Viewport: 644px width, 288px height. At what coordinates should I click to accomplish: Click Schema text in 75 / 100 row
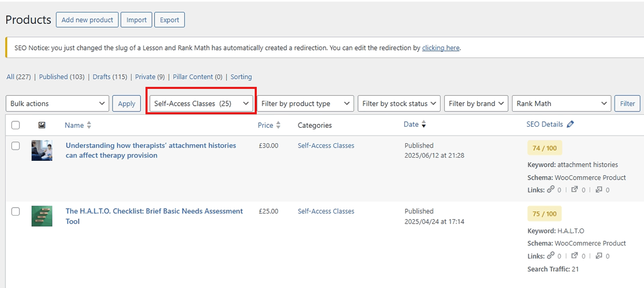coord(576,243)
